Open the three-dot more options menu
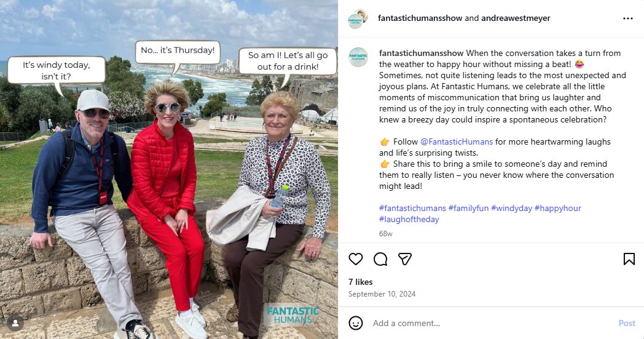The height and width of the screenshot is (339, 644). click(627, 18)
